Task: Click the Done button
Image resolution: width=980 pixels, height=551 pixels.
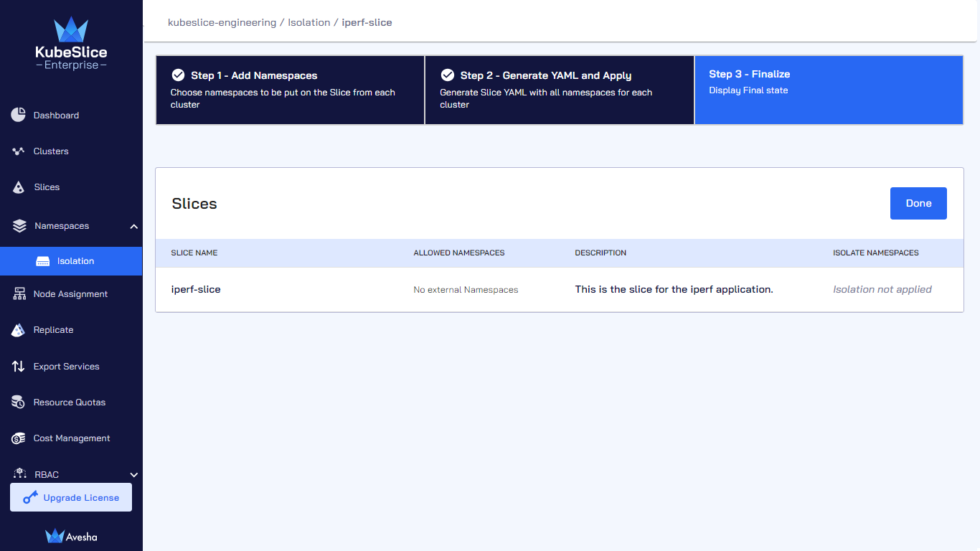Action: pyautogui.click(x=918, y=203)
